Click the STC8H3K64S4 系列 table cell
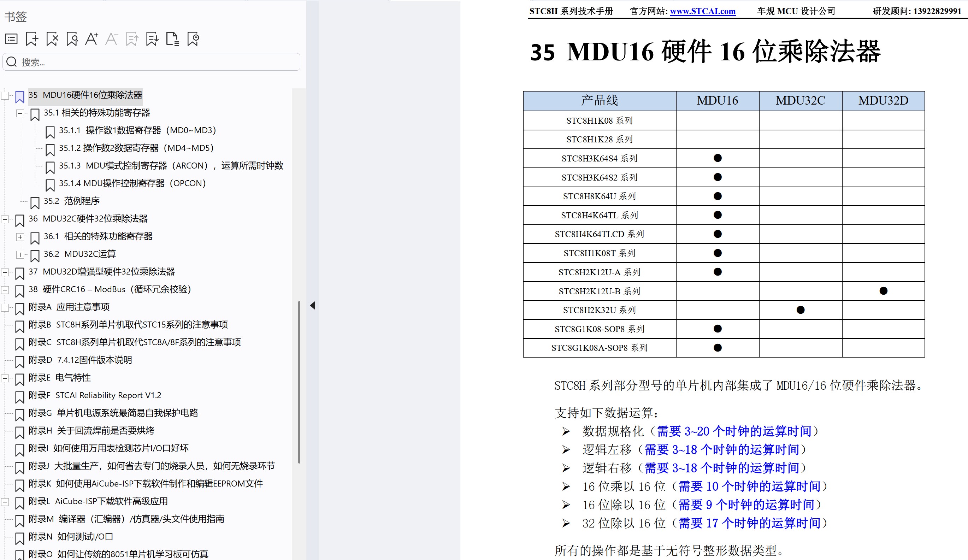 coord(599,158)
